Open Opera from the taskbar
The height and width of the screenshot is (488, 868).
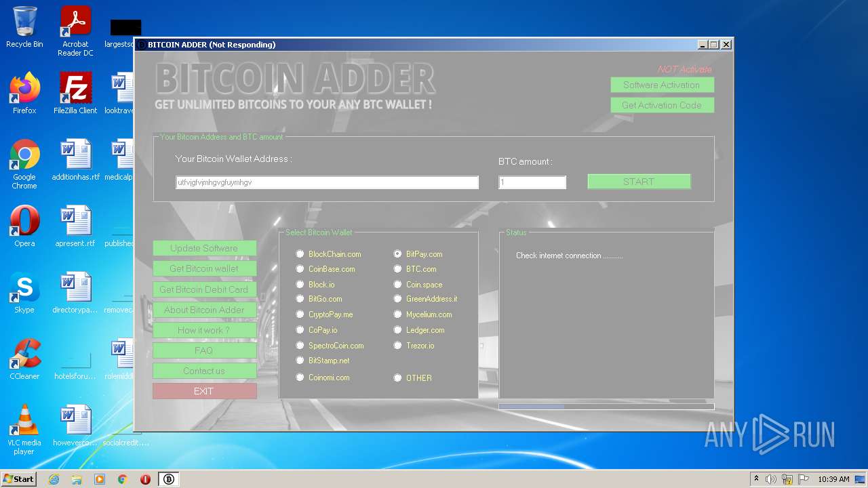(x=145, y=479)
